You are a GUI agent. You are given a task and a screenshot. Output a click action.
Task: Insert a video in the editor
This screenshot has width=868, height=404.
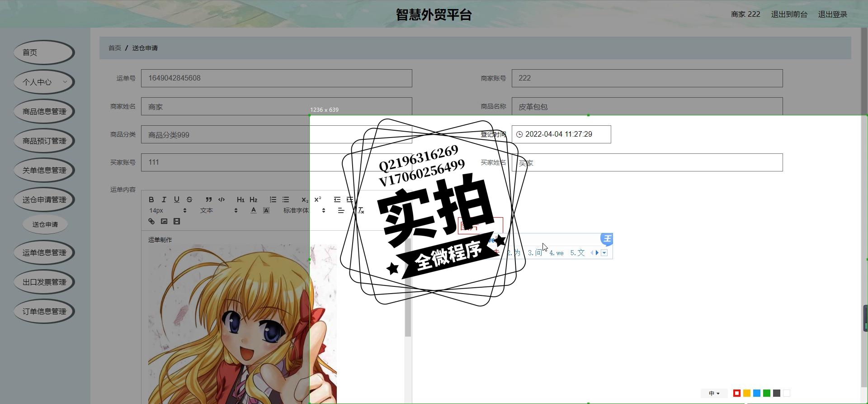[x=177, y=221]
